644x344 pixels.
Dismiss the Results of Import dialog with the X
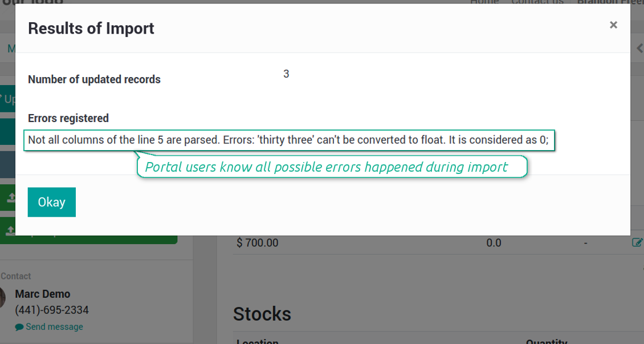pyautogui.click(x=613, y=25)
